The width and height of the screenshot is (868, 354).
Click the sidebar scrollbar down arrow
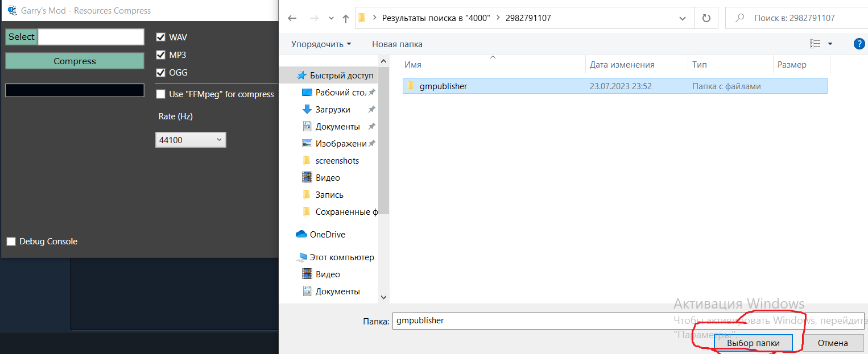383,297
